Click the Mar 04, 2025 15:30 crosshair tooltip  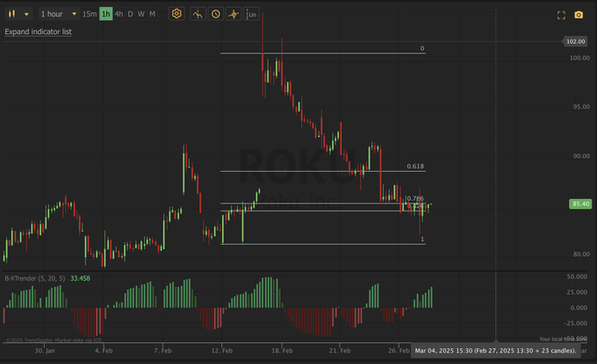click(x=495, y=351)
